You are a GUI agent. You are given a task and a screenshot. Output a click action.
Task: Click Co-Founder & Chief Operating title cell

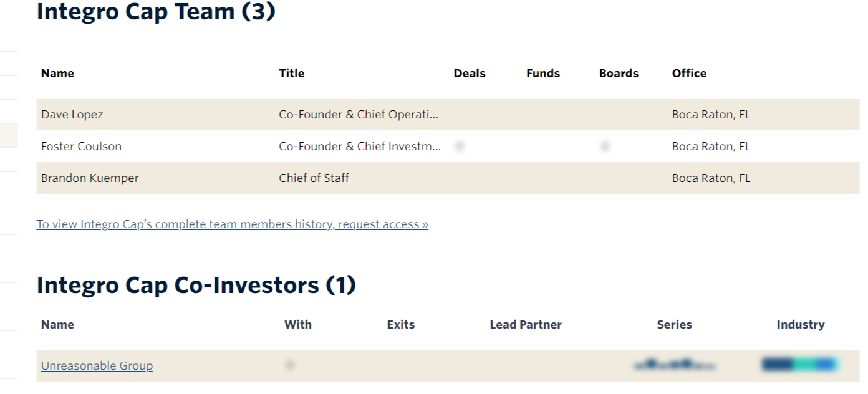359,115
